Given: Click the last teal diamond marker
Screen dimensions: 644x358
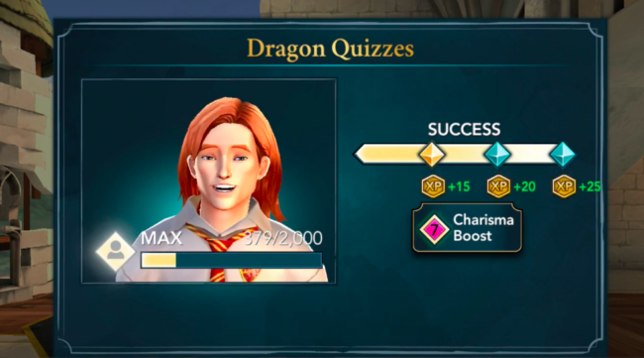Looking at the screenshot, I should [563, 155].
